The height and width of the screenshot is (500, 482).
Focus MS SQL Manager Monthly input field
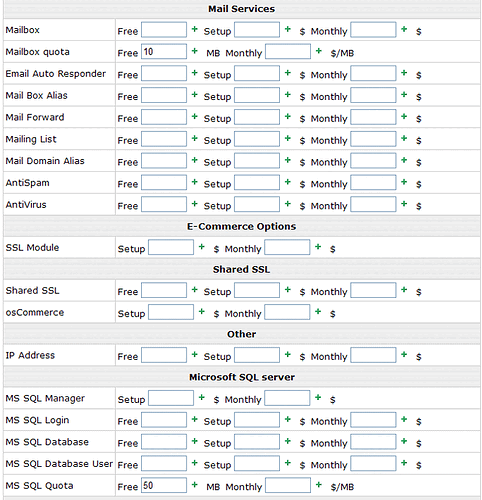[x=287, y=398]
